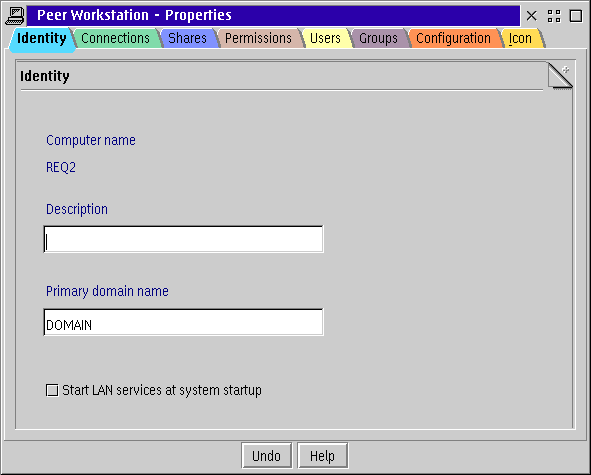Open the Shares tab

point(187,38)
